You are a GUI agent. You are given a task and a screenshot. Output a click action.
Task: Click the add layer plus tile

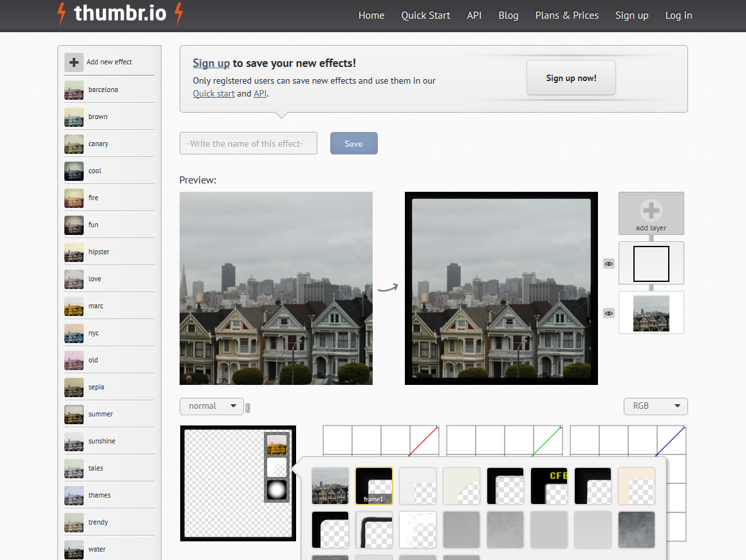tap(651, 213)
